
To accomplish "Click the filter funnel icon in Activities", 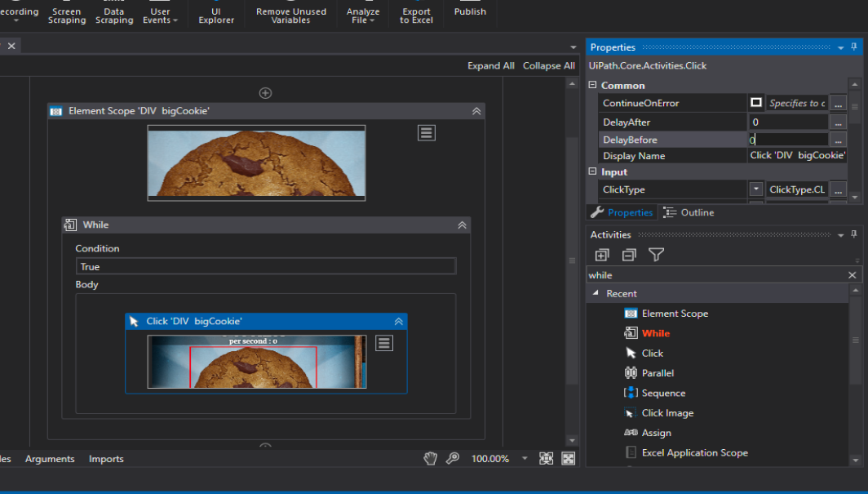I will point(656,255).
